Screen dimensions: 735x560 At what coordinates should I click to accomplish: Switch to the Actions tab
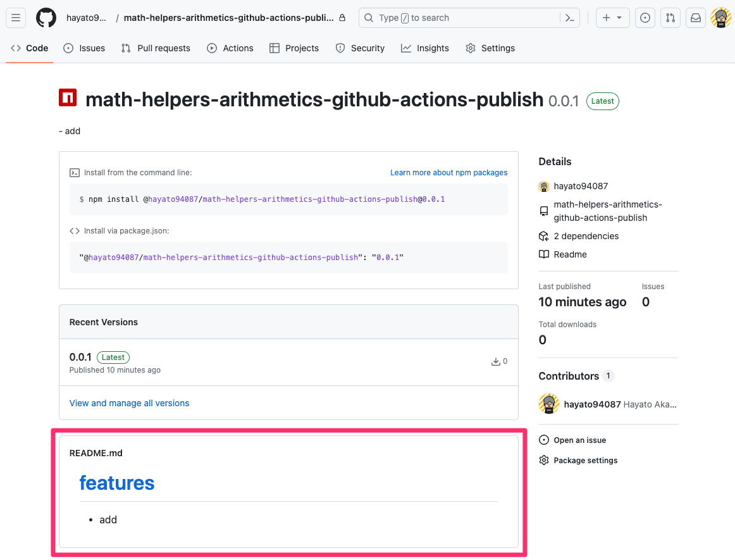point(230,48)
